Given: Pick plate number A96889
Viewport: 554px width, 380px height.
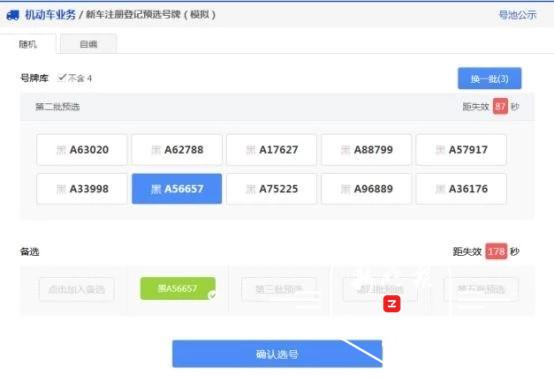Looking at the screenshot, I should click(366, 189).
